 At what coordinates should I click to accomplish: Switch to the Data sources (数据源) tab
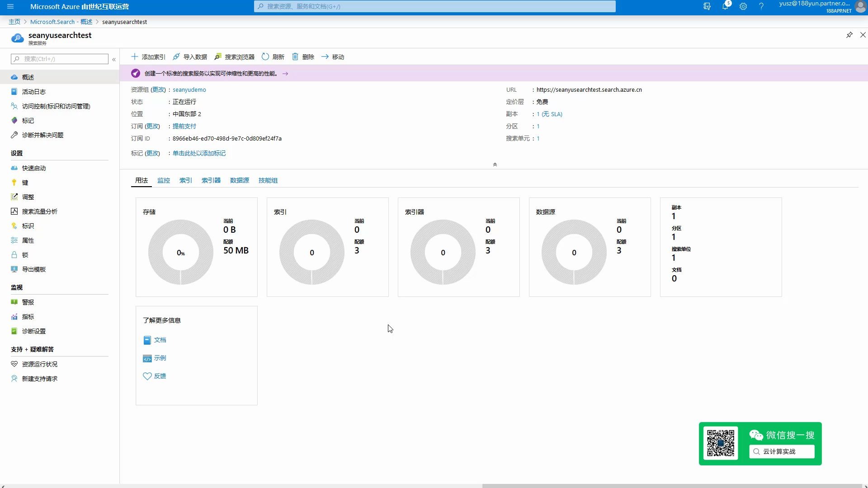pos(240,180)
